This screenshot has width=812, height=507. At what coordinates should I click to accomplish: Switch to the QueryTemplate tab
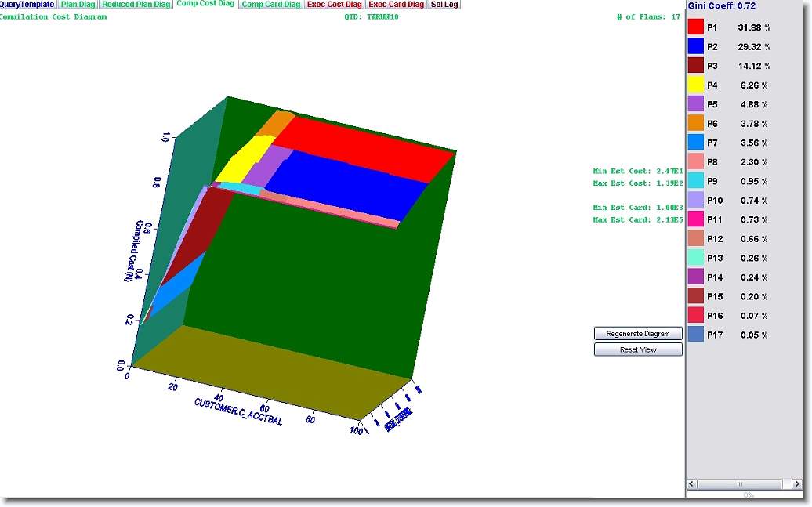(x=27, y=5)
